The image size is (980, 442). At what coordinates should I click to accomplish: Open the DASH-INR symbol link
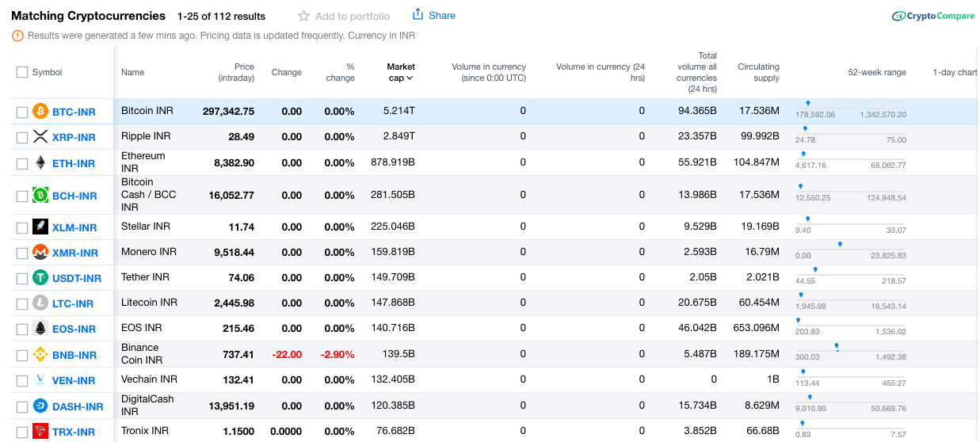[78, 406]
